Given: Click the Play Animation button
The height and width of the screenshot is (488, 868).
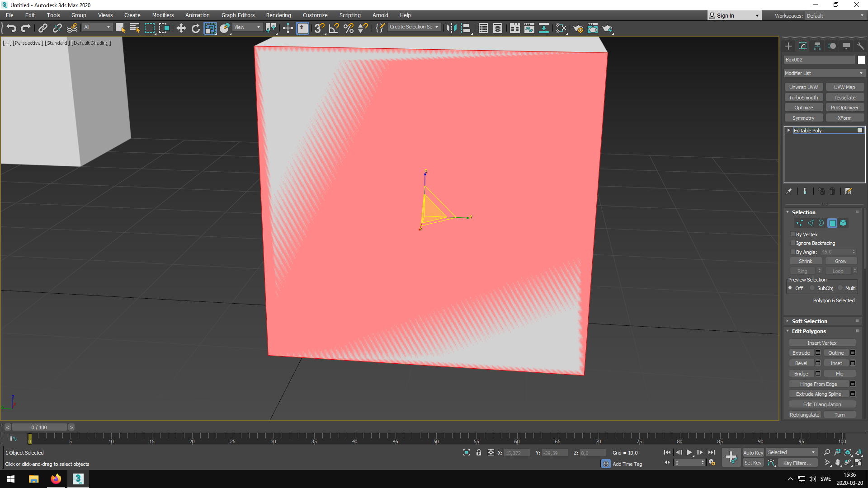Looking at the screenshot, I should click(689, 452).
